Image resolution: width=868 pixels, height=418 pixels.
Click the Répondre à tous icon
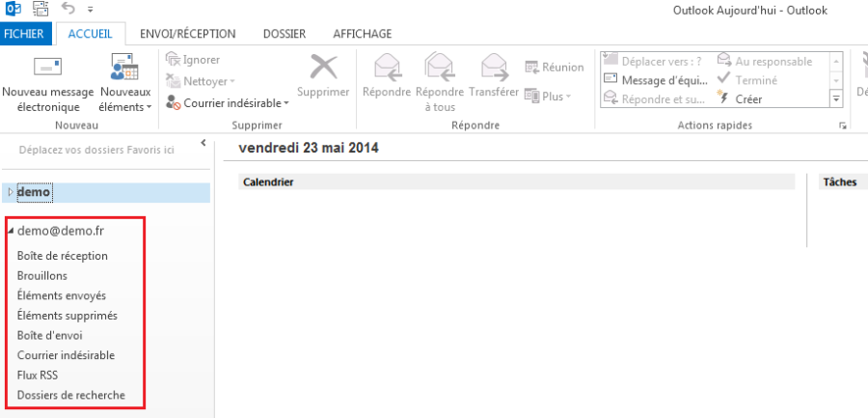tap(440, 67)
